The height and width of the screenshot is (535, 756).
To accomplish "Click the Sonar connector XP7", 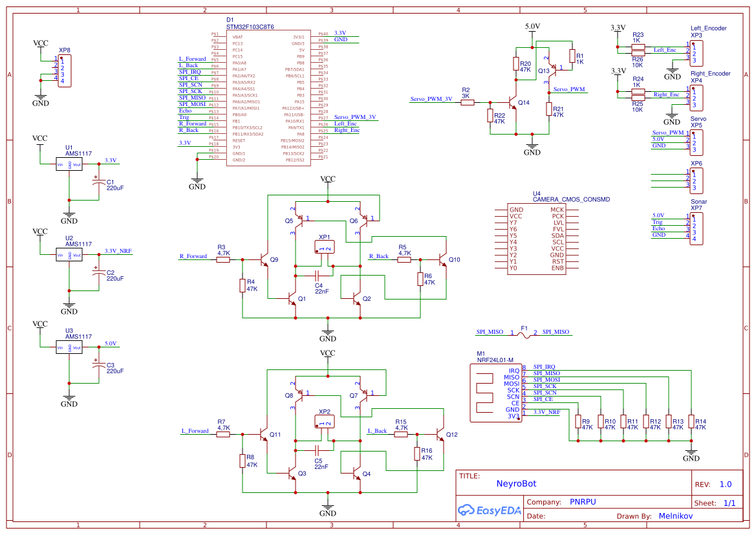I will click(695, 229).
